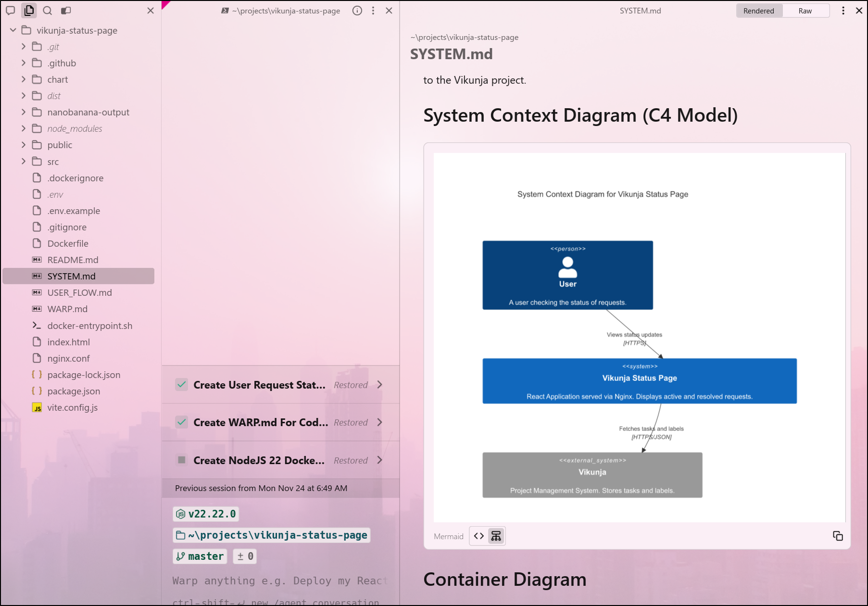Viewport: 868px width, 606px height.
Task: Click the working directory chip in prompt
Action: 272,535
